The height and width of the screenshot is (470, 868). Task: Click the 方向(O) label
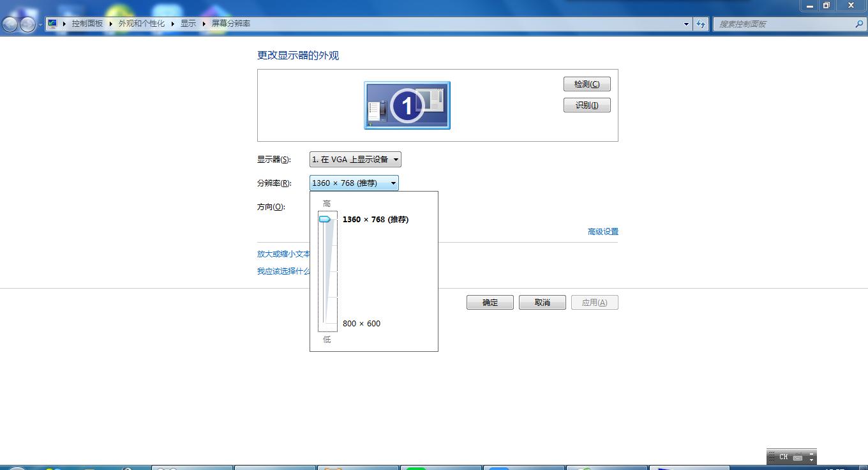(x=271, y=207)
